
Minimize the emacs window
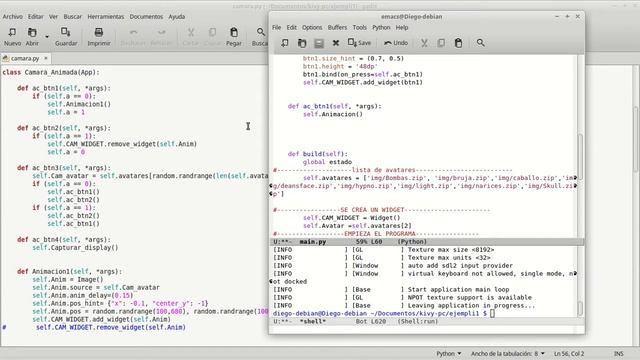click(x=557, y=16)
